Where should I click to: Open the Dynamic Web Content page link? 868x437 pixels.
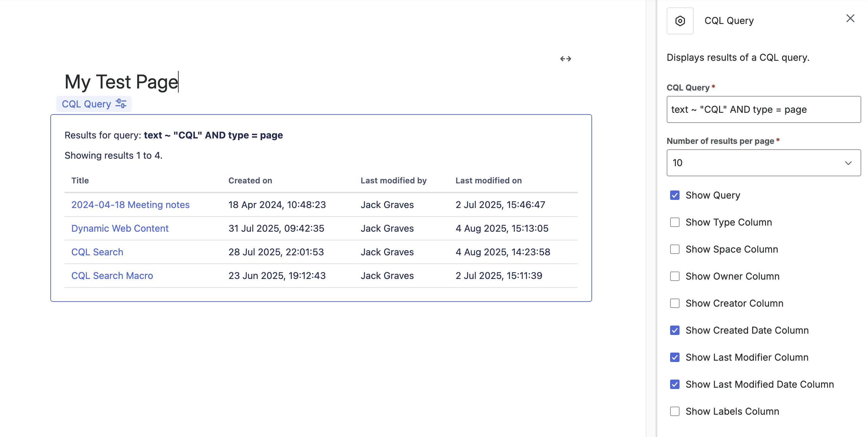pos(120,228)
